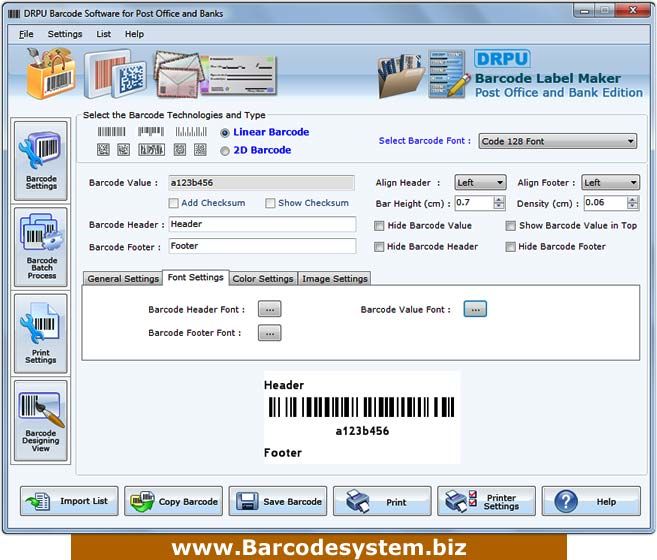The height and width of the screenshot is (560, 657).
Task: Click the application title bar icon
Action: click(x=14, y=14)
